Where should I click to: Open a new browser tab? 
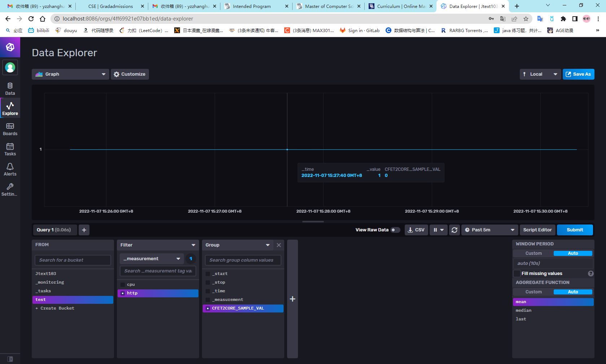pyautogui.click(x=517, y=6)
